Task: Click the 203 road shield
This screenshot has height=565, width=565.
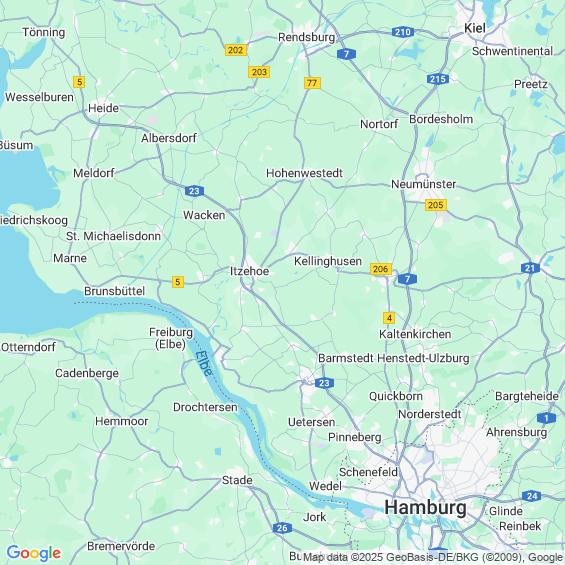Action: click(x=259, y=72)
